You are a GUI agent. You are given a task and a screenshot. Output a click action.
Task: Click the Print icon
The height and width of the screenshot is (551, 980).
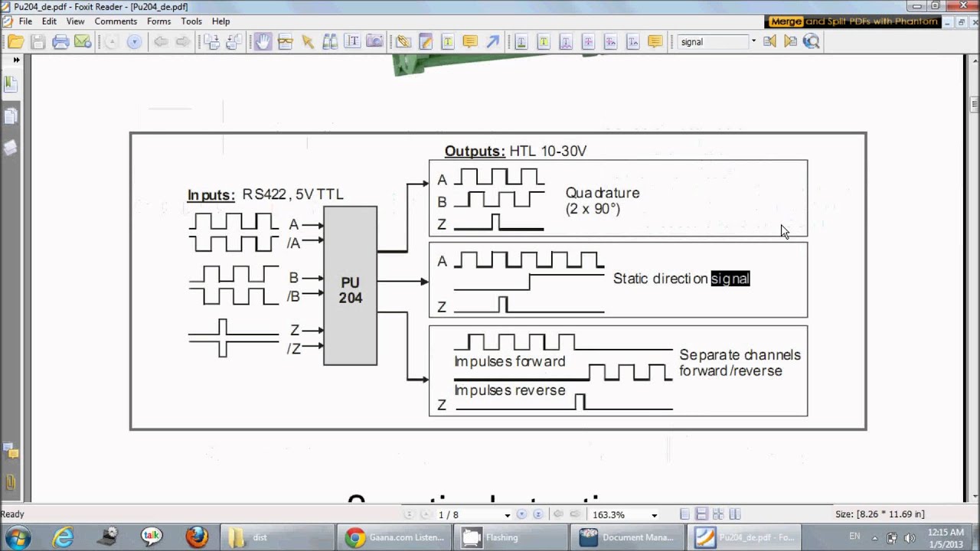point(60,42)
